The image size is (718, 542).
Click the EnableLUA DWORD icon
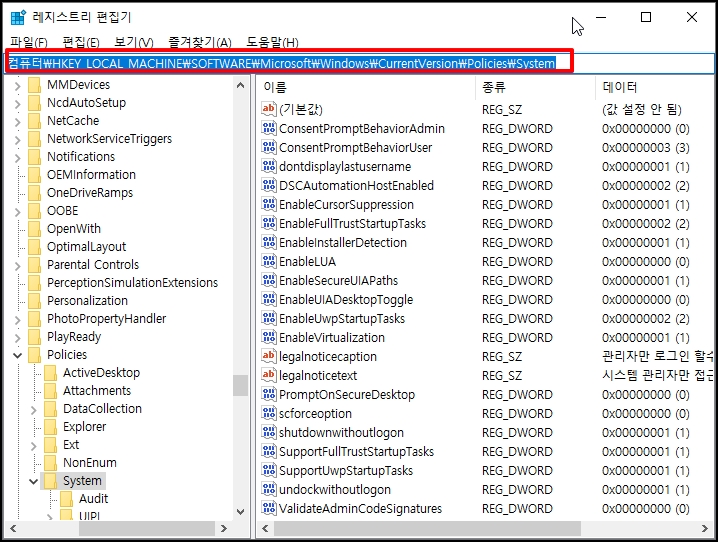269,261
